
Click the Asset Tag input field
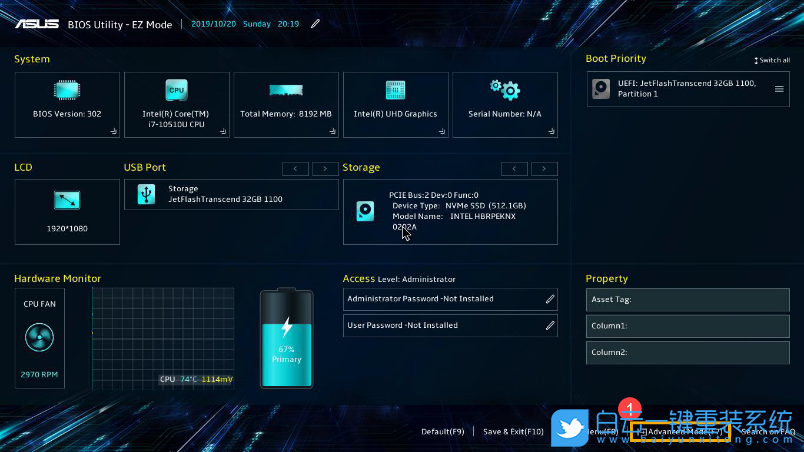click(x=688, y=299)
